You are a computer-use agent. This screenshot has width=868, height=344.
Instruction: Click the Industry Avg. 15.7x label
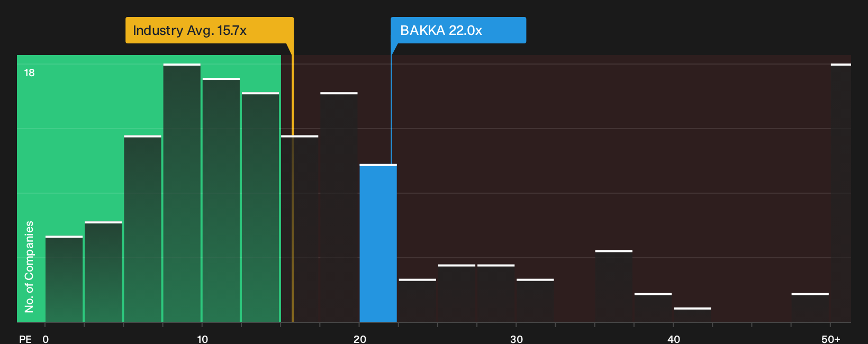[x=209, y=30]
